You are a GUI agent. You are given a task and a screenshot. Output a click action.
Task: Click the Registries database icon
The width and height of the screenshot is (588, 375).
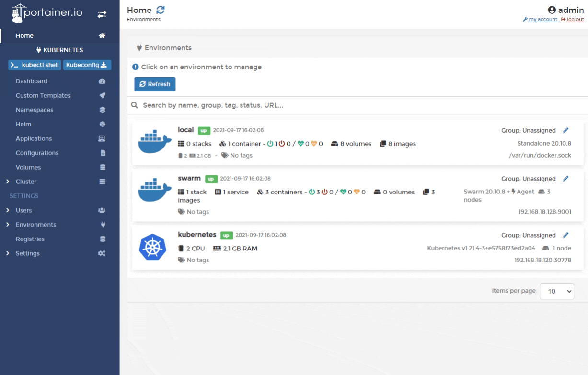click(102, 239)
